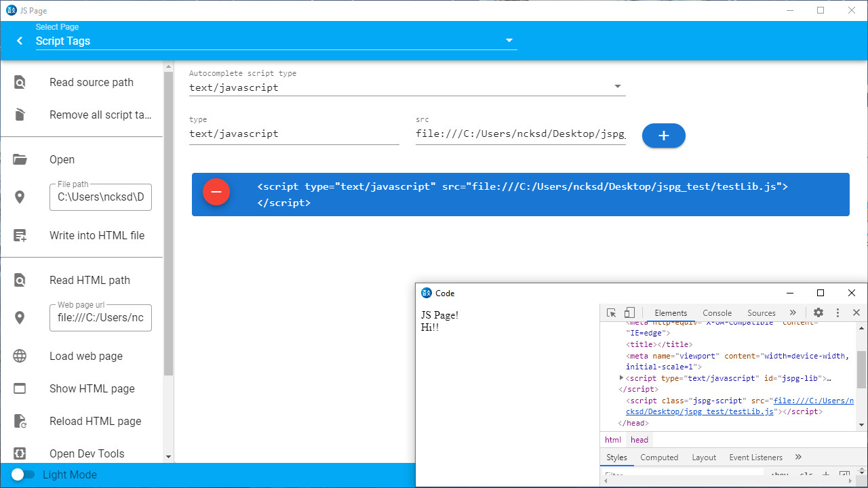Click the Reload HTML page icon

coord(20,422)
